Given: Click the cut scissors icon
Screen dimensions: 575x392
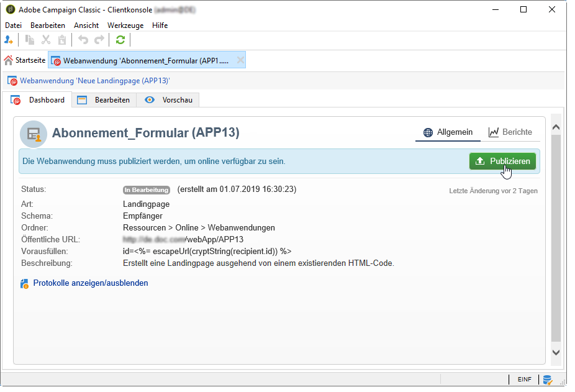Looking at the screenshot, I should point(46,40).
